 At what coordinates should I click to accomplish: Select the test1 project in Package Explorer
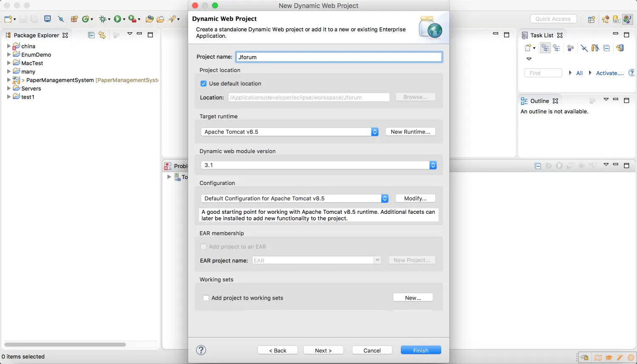28,97
